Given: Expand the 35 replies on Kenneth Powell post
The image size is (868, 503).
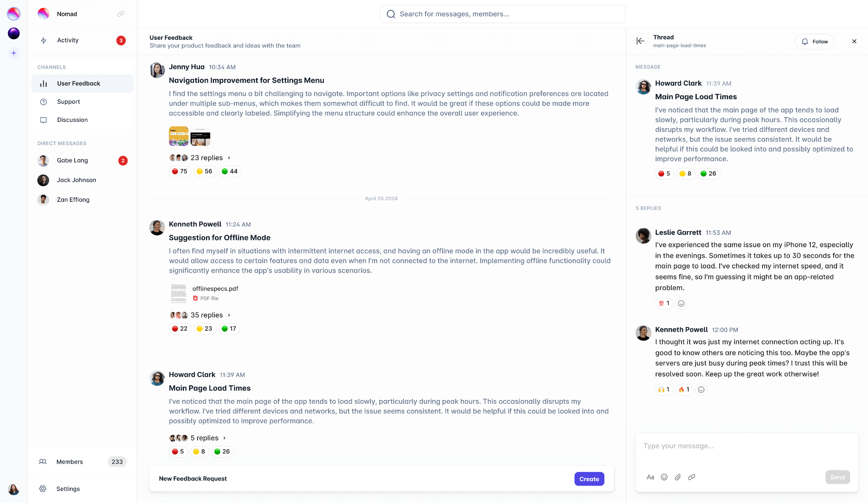Looking at the screenshot, I should tap(206, 314).
